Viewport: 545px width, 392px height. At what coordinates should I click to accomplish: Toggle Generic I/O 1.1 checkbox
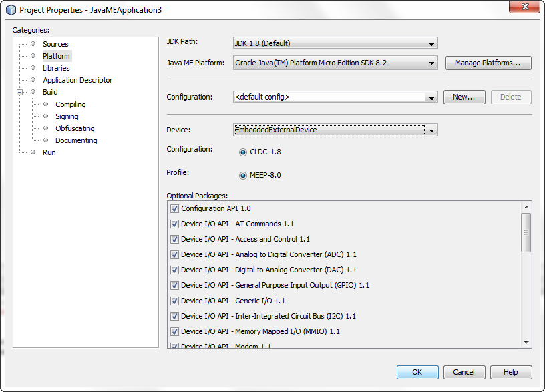pos(174,301)
